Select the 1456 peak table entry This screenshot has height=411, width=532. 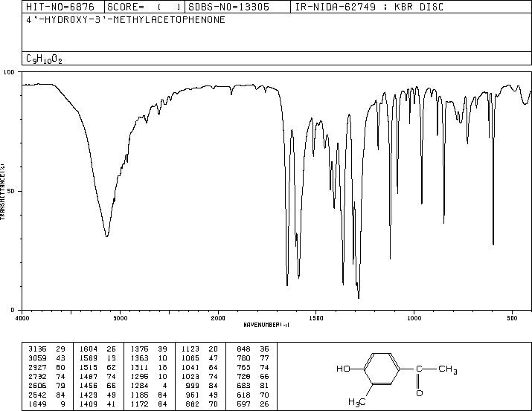tap(97, 386)
